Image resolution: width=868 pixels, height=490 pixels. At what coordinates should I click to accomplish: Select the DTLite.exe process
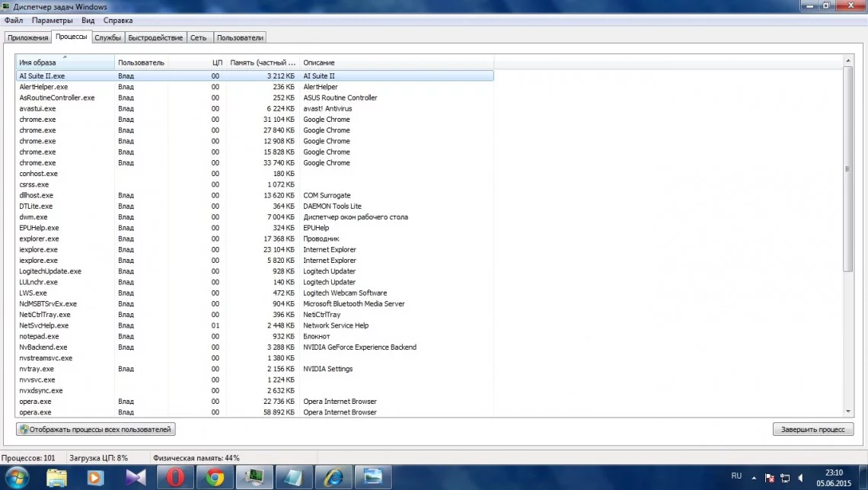tap(254, 207)
